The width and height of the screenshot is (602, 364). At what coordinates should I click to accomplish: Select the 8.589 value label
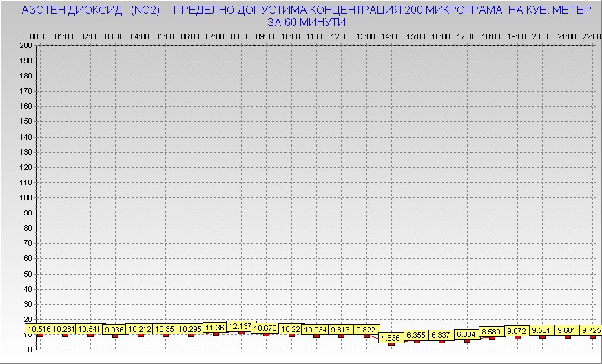pos(491,332)
